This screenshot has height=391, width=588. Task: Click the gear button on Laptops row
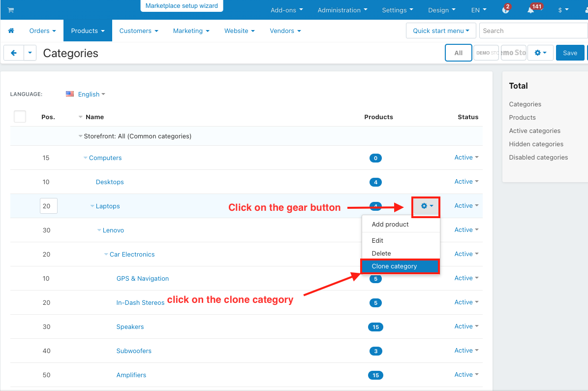coord(427,206)
